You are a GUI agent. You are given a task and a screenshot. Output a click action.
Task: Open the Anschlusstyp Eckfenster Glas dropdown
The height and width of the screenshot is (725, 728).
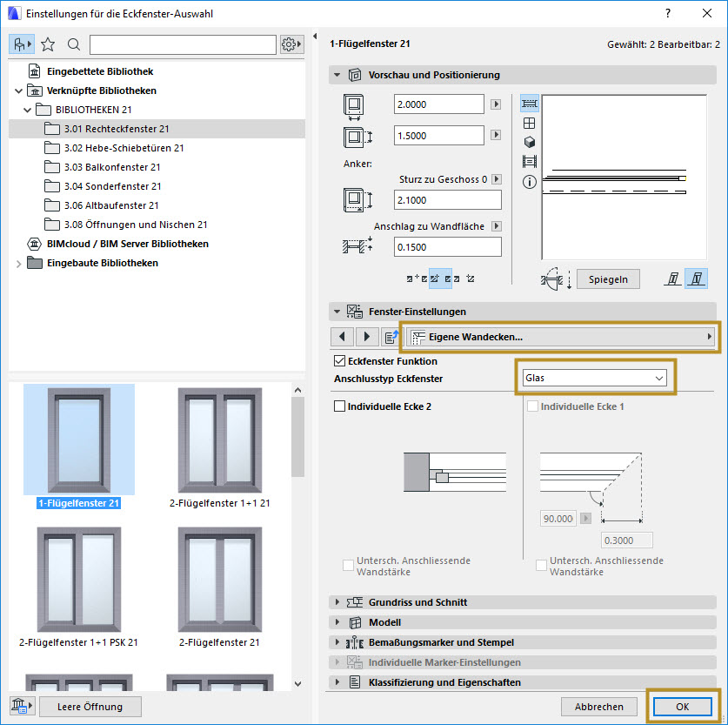[x=595, y=378]
